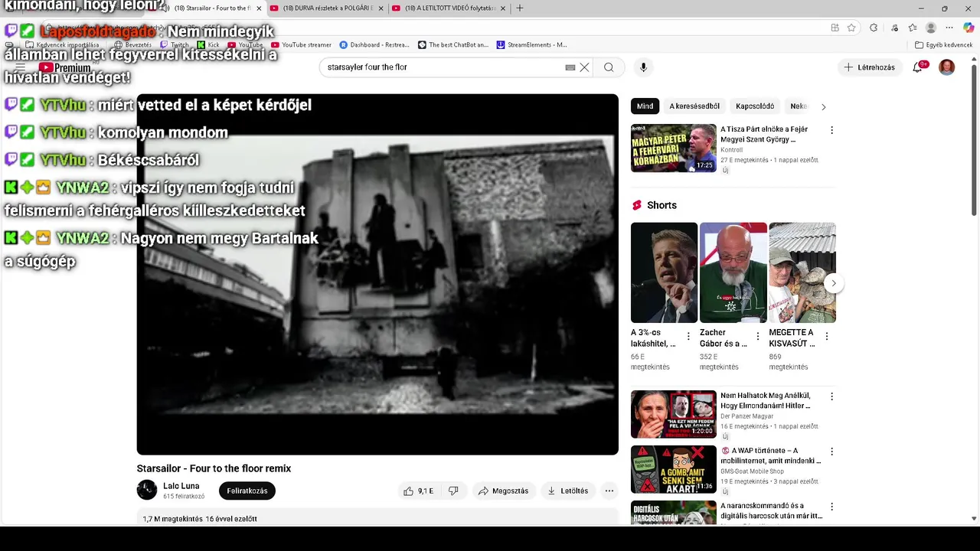This screenshot has height=551, width=980.
Task: Switch to the Starsailor Four to the floor tab
Action: click(214, 8)
